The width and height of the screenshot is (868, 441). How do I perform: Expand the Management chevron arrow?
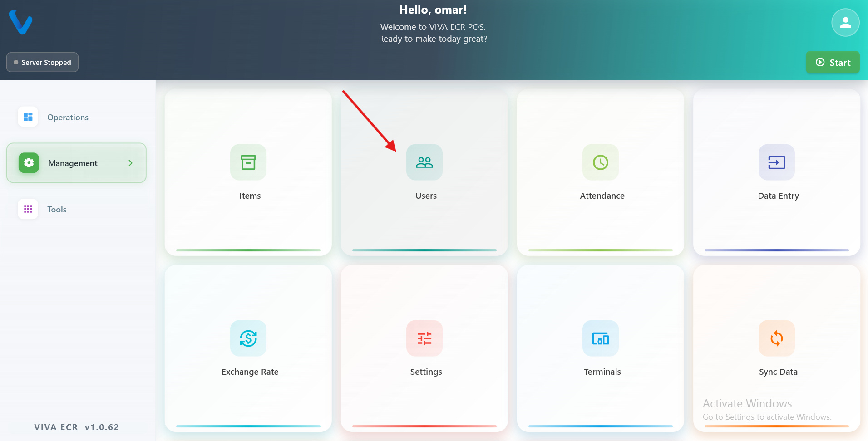(131, 163)
